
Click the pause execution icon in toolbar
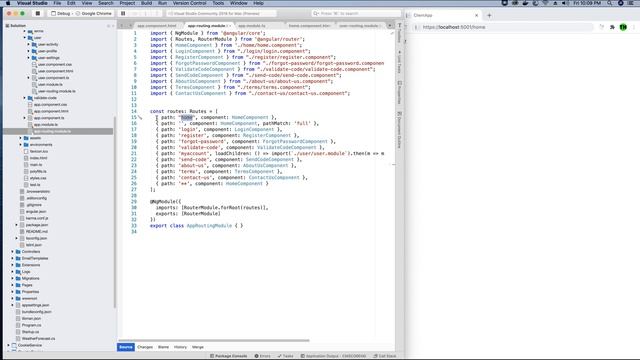click(x=123, y=13)
